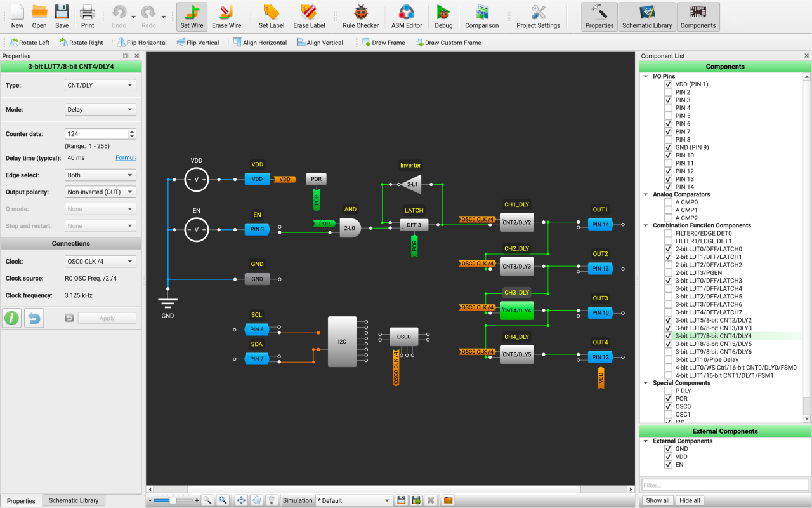The height and width of the screenshot is (508, 812).
Task: Select Draw Frame tool
Action: [383, 43]
